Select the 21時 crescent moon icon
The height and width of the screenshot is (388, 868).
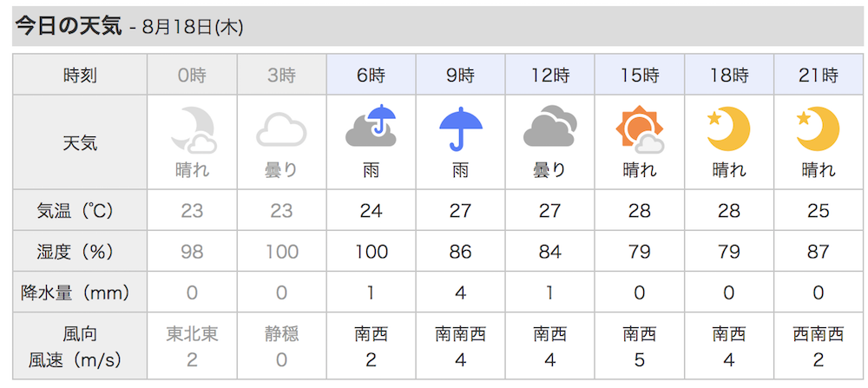click(x=819, y=129)
